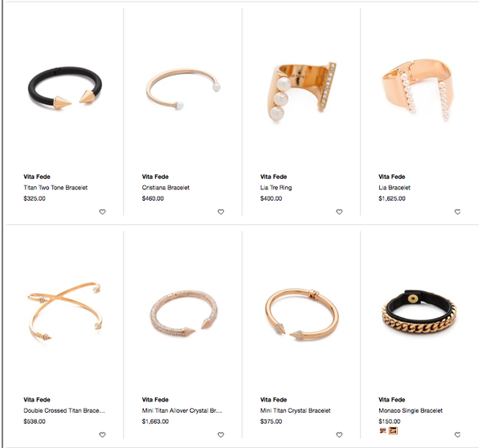Click Vita Fede brand above Lia Bracelet
This screenshot has height=448, width=482.
pyautogui.click(x=392, y=177)
